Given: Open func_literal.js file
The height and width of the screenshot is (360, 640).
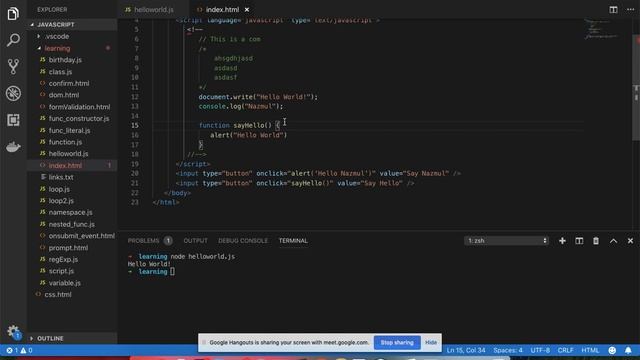Looking at the screenshot, I should (x=72, y=130).
